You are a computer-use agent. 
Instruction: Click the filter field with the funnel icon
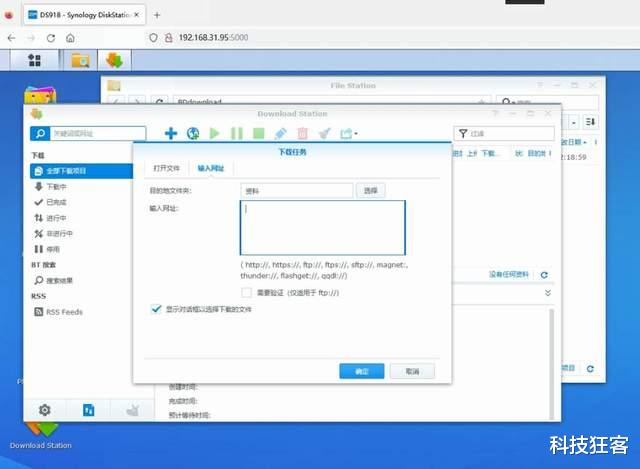[x=504, y=133]
